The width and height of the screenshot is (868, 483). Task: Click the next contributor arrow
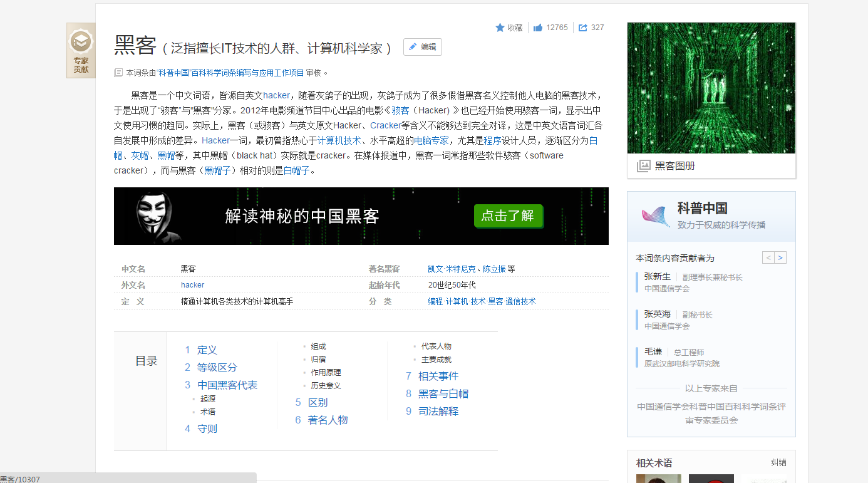tap(780, 257)
